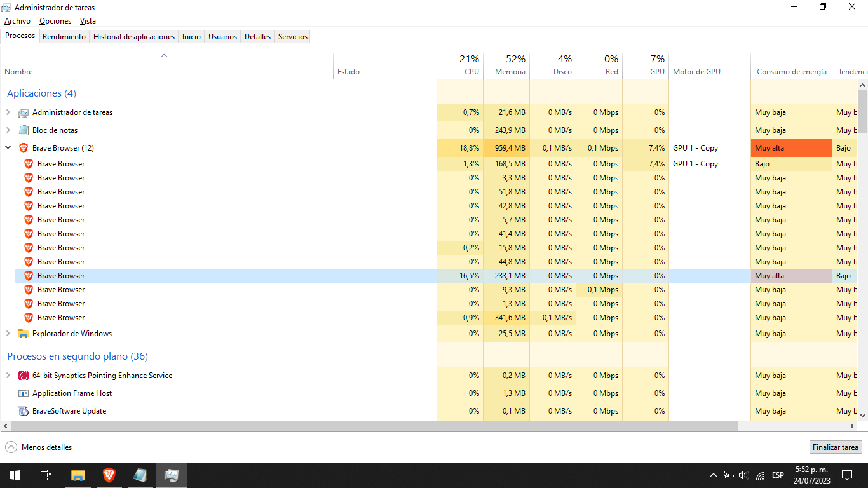The width and height of the screenshot is (868, 488).
Task: Sort by the Red column header
Action: 599,65
